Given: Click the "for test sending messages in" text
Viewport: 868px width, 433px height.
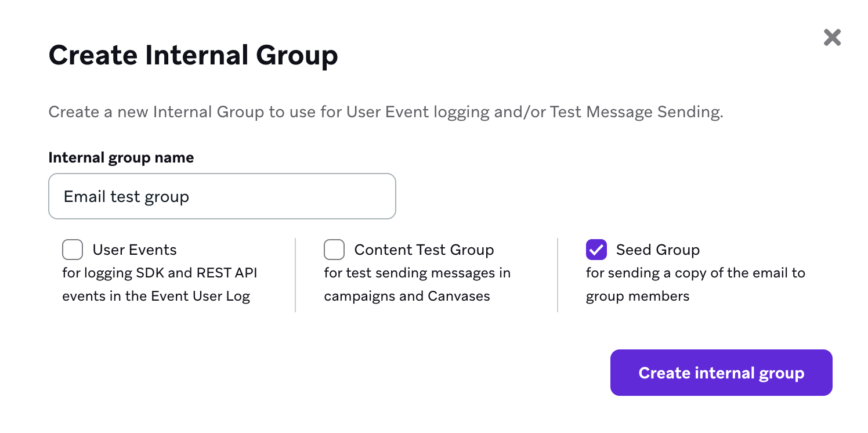Looking at the screenshot, I should [x=417, y=273].
